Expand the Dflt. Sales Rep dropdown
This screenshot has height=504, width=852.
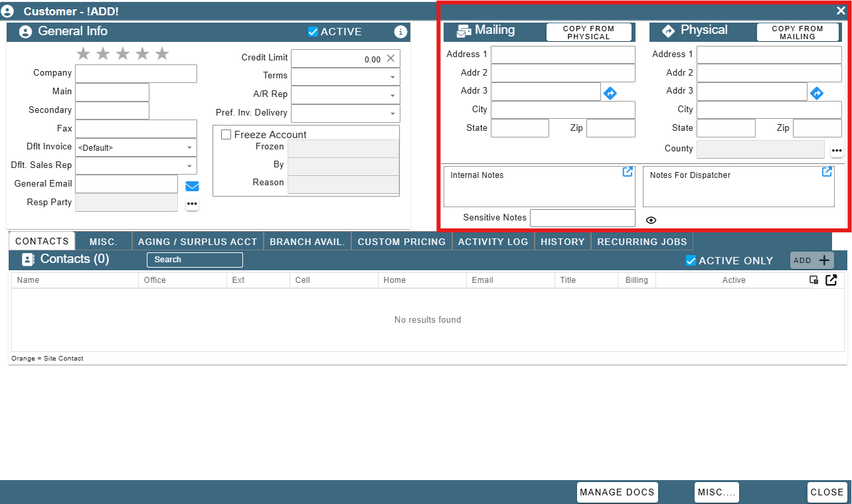click(x=189, y=166)
